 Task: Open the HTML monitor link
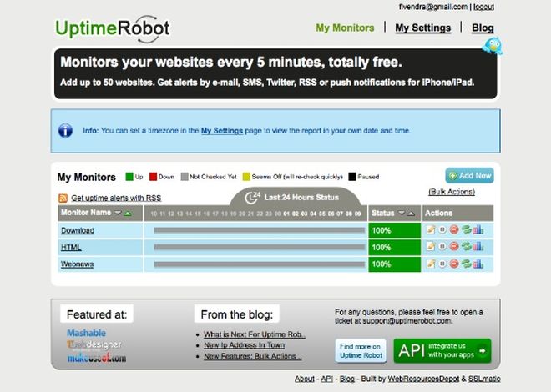pyautogui.click(x=71, y=247)
